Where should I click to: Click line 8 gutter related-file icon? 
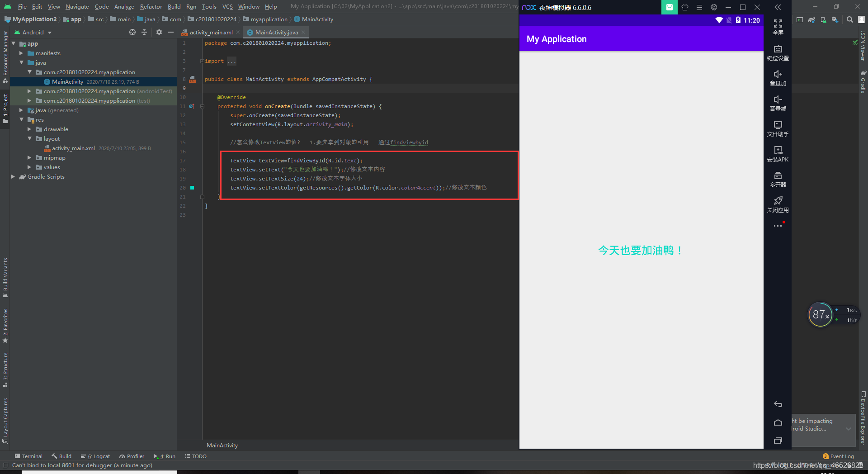point(192,79)
